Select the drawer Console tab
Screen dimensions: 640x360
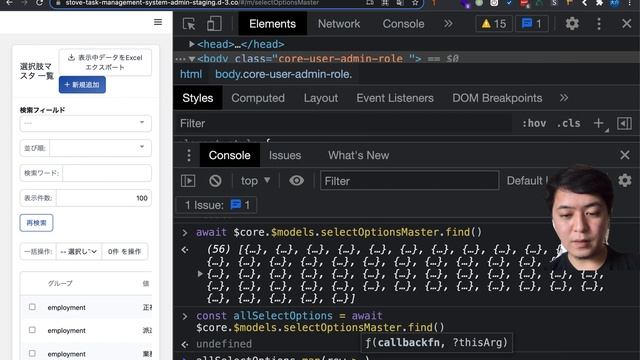(x=229, y=155)
